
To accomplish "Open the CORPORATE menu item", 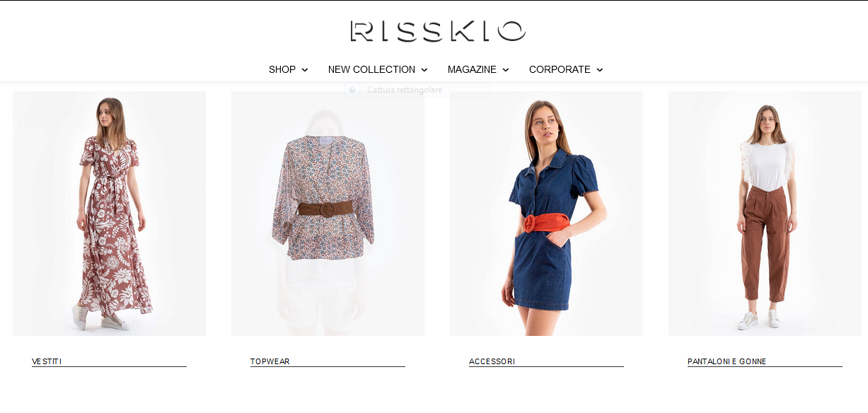I will pos(560,69).
